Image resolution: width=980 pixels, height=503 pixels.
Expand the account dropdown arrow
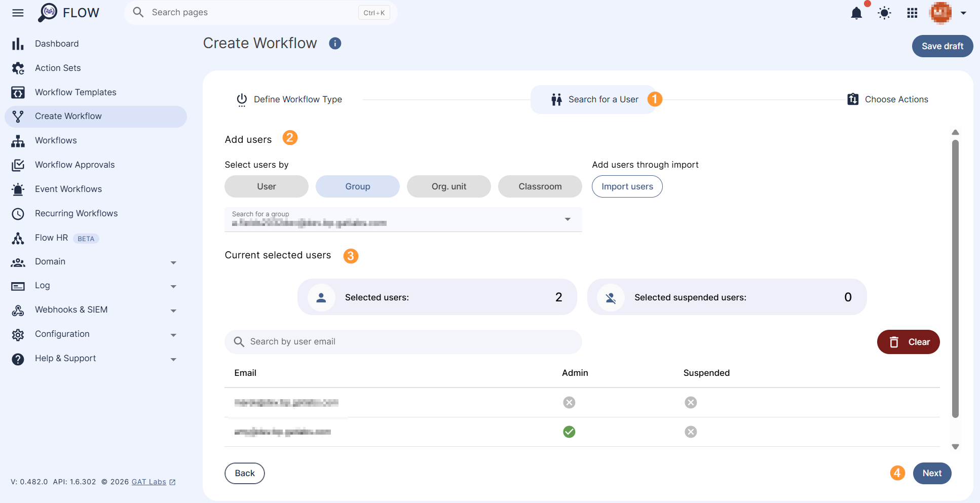point(963,13)
